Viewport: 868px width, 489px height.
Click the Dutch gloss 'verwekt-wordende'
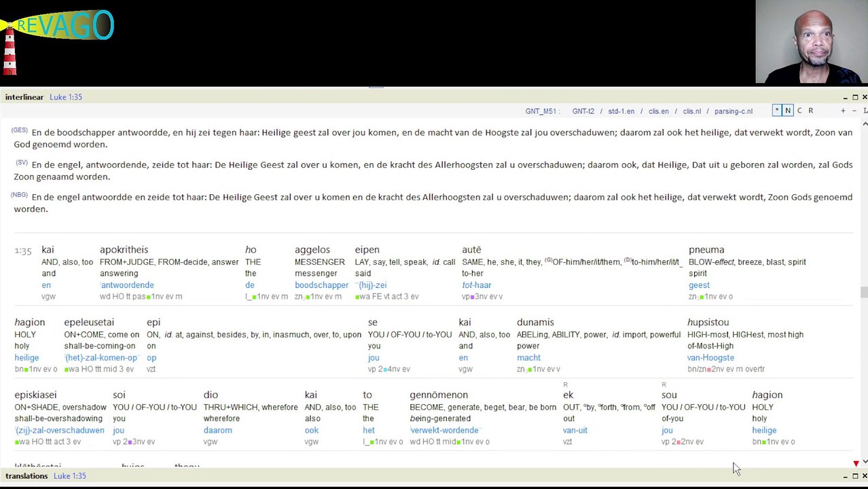444,431
